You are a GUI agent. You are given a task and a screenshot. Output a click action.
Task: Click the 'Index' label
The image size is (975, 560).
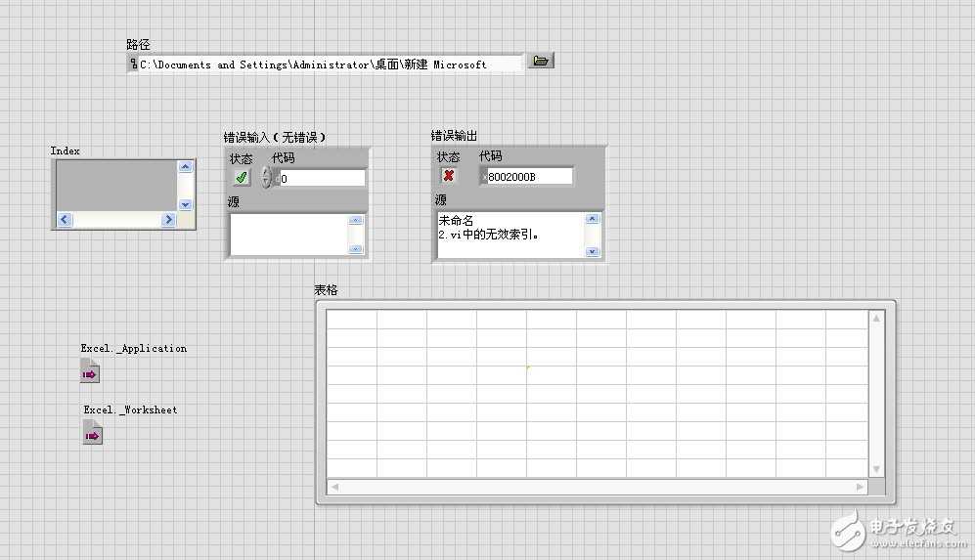tap(65, 151)
